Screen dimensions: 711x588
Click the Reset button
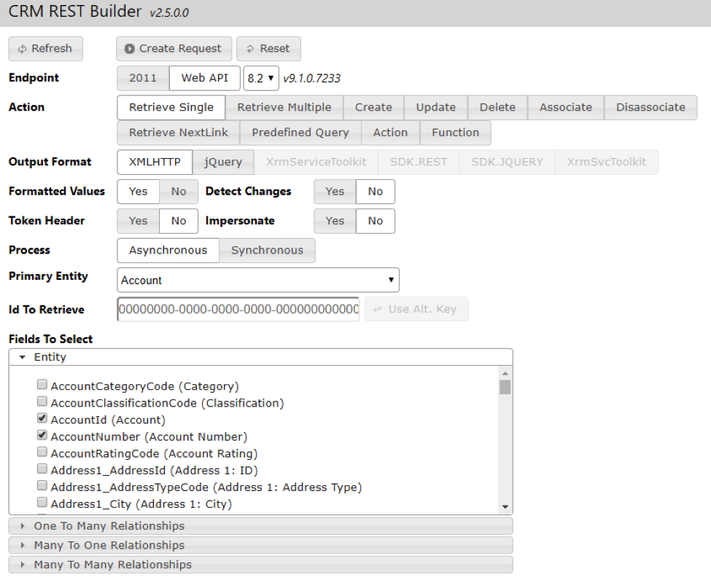click(x=268, y=49)
